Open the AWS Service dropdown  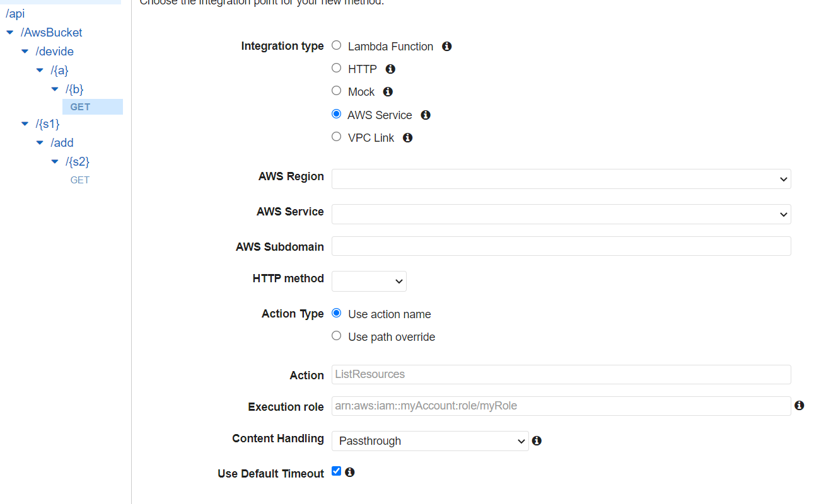click(561, 214)
